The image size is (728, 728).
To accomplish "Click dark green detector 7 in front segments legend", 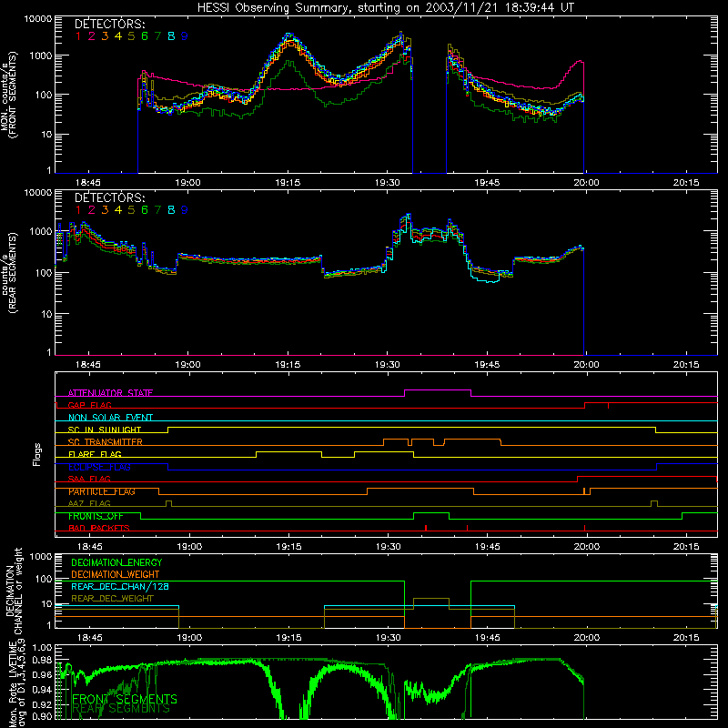I will (157, 36).
